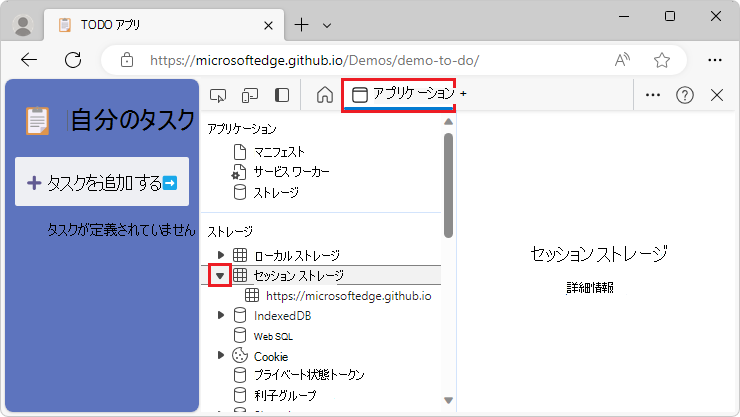Viewport: 740px width, 417px height.
Task: Expand the IndexedDB tree node
Action: coord(221,316)
